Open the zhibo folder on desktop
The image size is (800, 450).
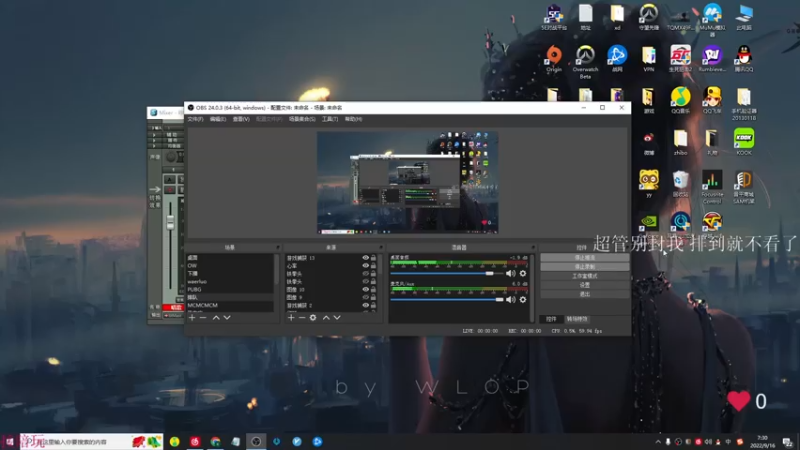click(680, 142)
